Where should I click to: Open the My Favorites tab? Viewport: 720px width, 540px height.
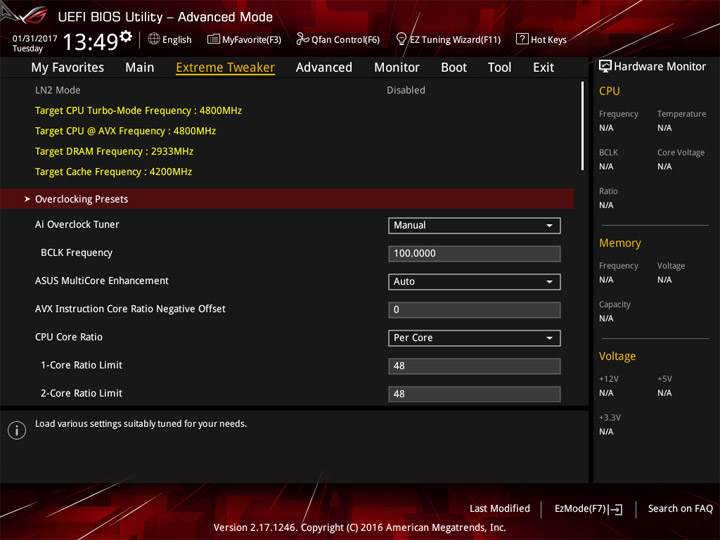pos(68,68)
